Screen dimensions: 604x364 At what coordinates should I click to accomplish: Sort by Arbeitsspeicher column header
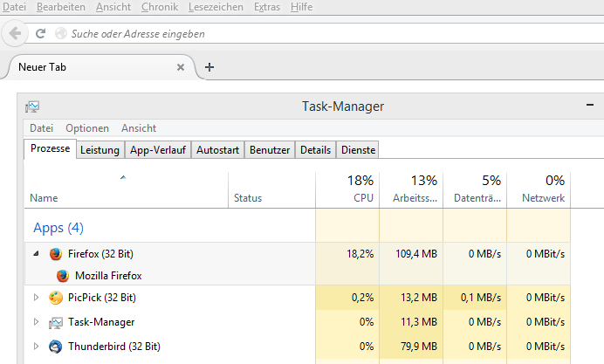[411, 189]
